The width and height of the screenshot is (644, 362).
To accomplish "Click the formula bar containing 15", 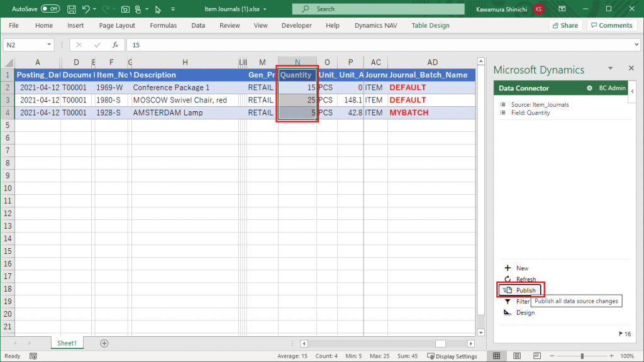I will click(382, 45).
